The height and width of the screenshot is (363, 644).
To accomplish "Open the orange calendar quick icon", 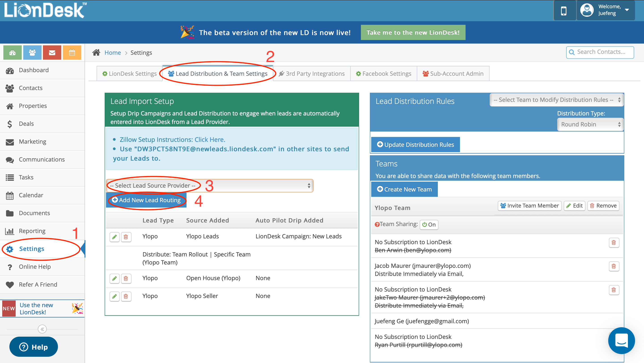I will click(x=72, y=52).
